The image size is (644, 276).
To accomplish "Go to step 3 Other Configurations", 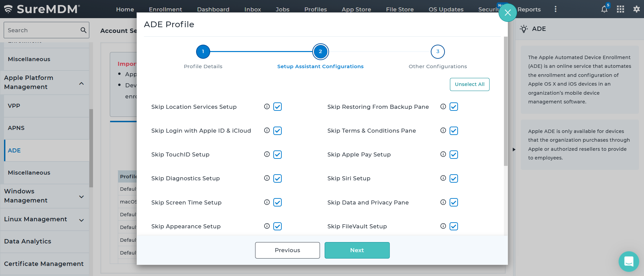I will point(438,52).
